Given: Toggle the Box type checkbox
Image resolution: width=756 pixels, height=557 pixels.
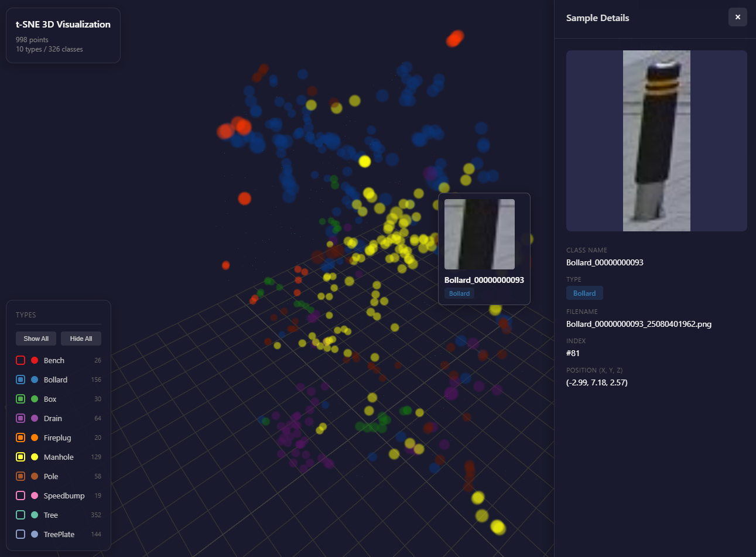Looking at the screenshot, I should click(x=20, y=399).
